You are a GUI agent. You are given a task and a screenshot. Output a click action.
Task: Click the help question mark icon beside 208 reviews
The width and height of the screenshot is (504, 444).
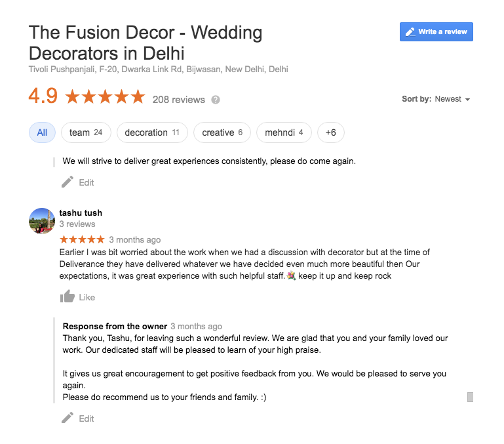point(216,100)
